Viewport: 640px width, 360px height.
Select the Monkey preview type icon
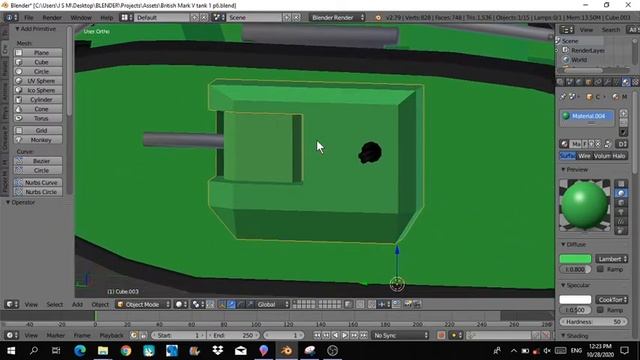(621, 212)
